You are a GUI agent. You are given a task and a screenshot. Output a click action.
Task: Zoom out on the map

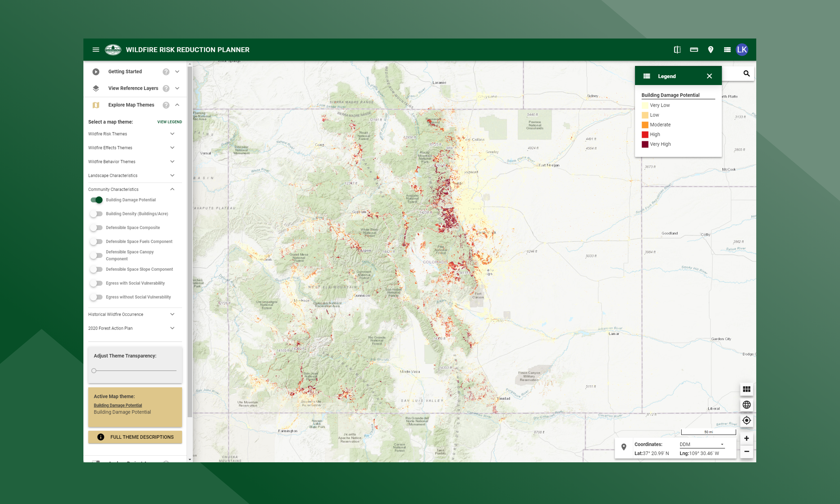[746, 452]
